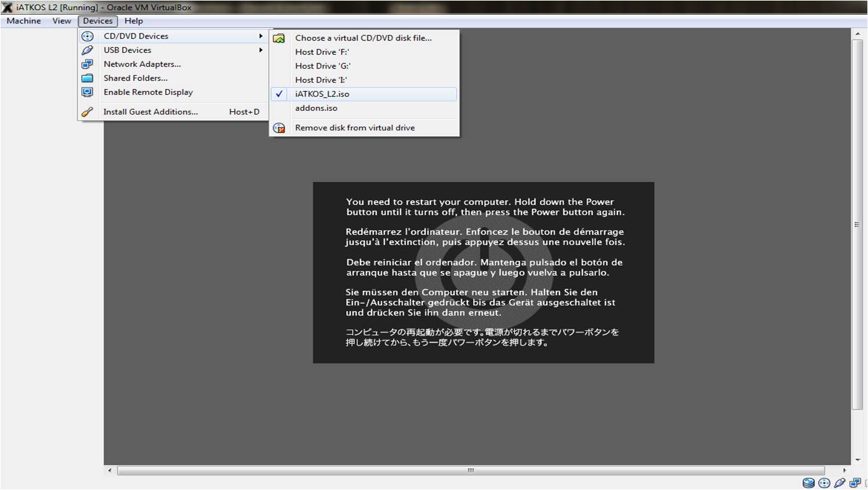Click the horizontal scrollbar right arrow
This screenshot has height=490, width=868.
pyautogui.click(x=844, y=471)
